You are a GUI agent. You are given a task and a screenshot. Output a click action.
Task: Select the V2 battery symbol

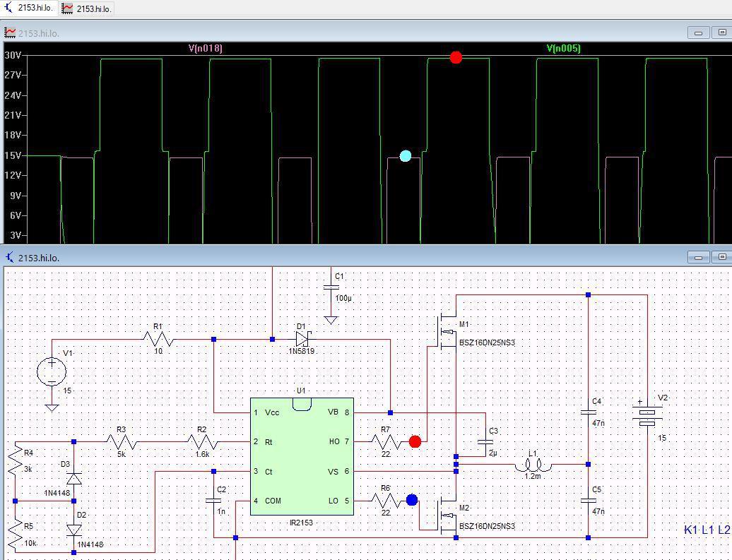coord(647,415)
